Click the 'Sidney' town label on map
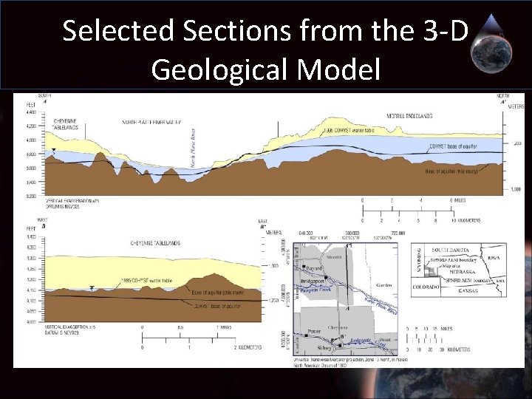Viewport: 532px width, 399px height. point(324,349)
